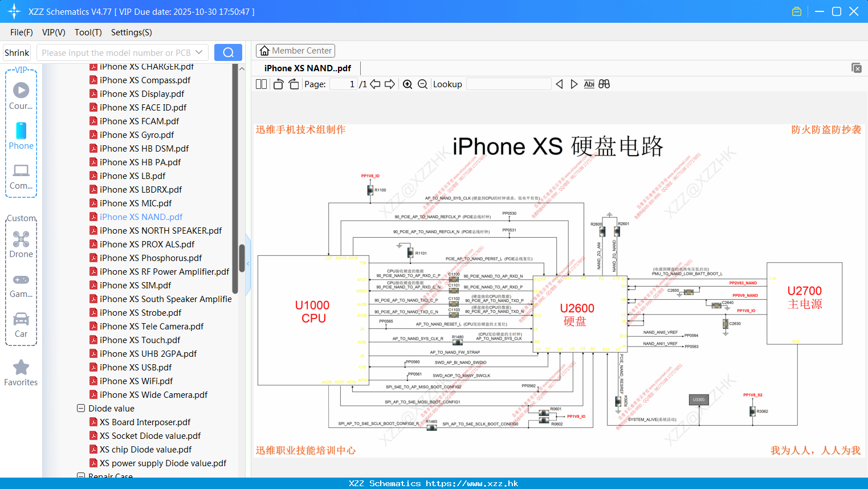
Task: Open the model number dropdown arrow
Action: 199,52
